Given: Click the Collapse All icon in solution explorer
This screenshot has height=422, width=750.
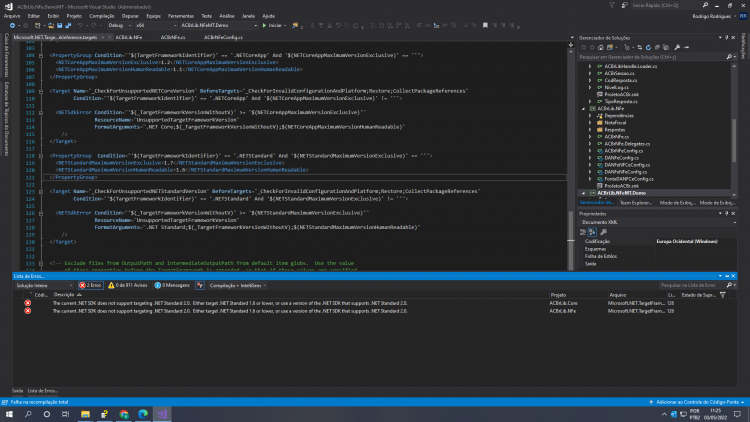Looking at the screenshot, I should (657, 47).
